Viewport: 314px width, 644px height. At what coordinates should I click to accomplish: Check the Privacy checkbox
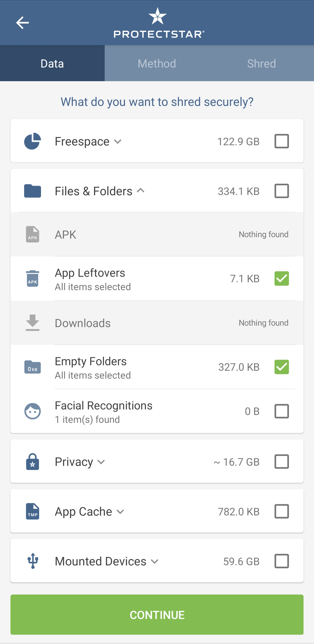click(x=282, y=462)
